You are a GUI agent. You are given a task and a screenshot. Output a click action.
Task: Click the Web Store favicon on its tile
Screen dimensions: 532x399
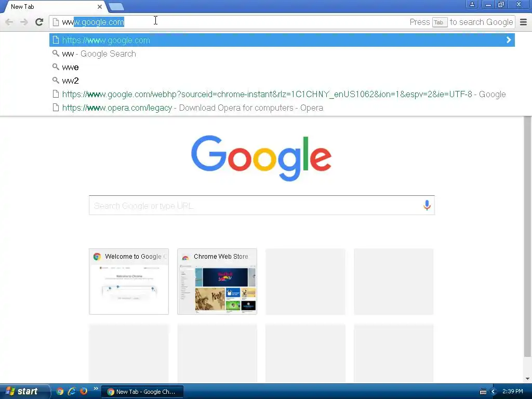point(185,257)
